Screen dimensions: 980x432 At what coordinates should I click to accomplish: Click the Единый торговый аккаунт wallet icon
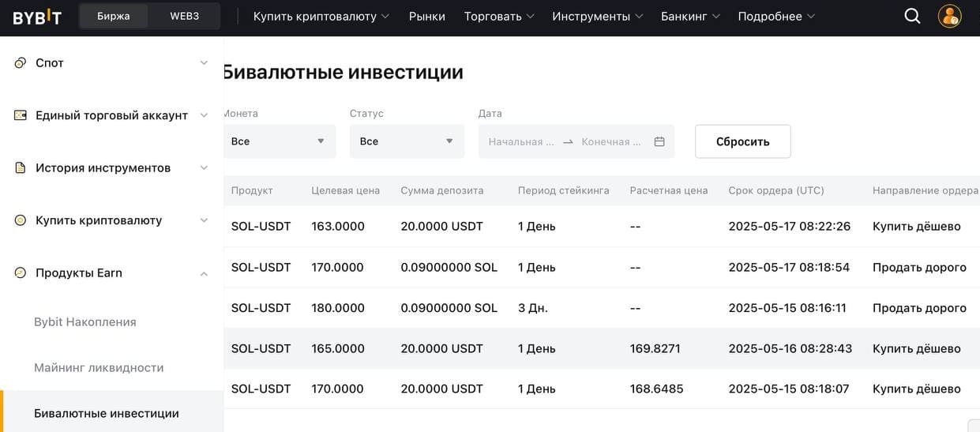click(21, 115)
